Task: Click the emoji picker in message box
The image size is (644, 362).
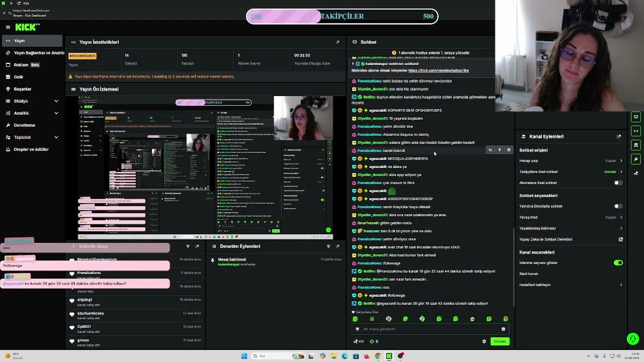Action: (503, 329)
